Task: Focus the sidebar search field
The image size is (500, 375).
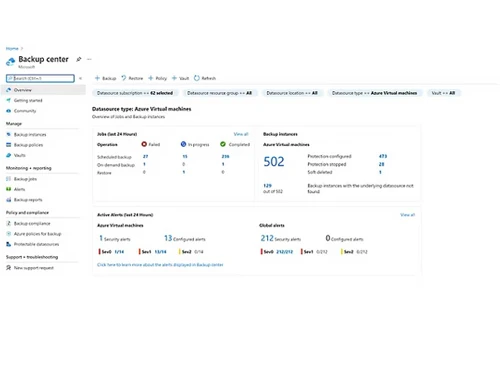Action: (40, 78)
